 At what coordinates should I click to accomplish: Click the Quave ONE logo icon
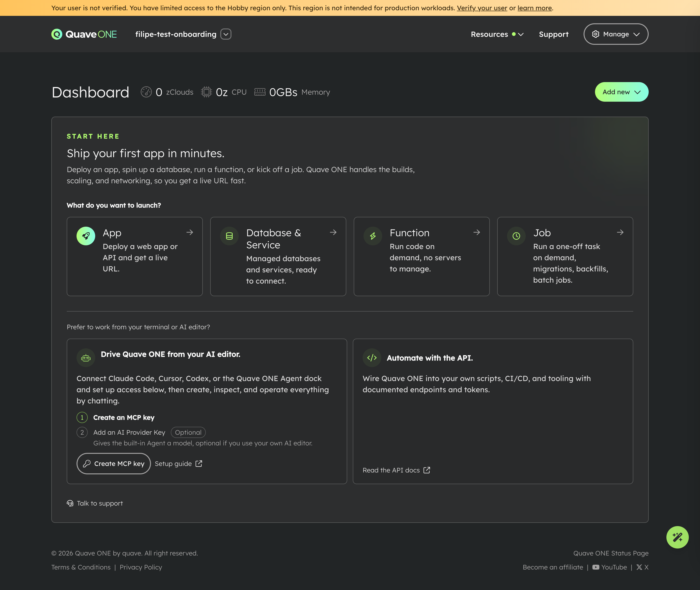(x=56, y=34)
